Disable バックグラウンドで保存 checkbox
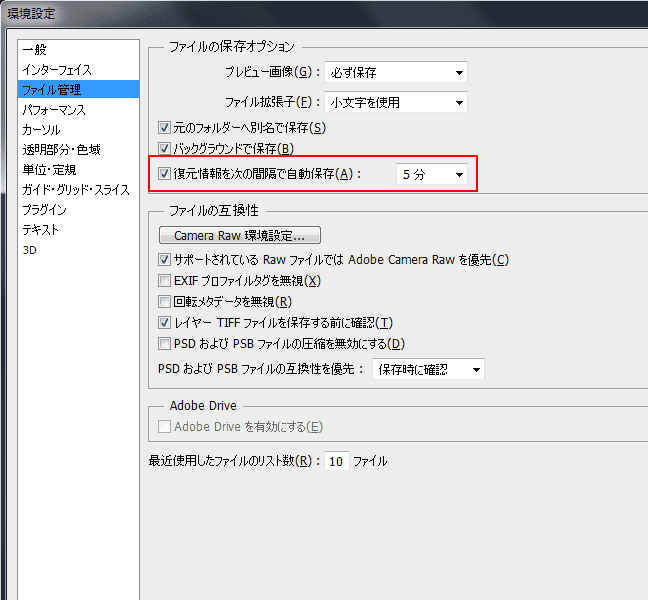Image resolution: width=648 pixels, height=600 pixels. pyautogui.click(x=166, y=149)
